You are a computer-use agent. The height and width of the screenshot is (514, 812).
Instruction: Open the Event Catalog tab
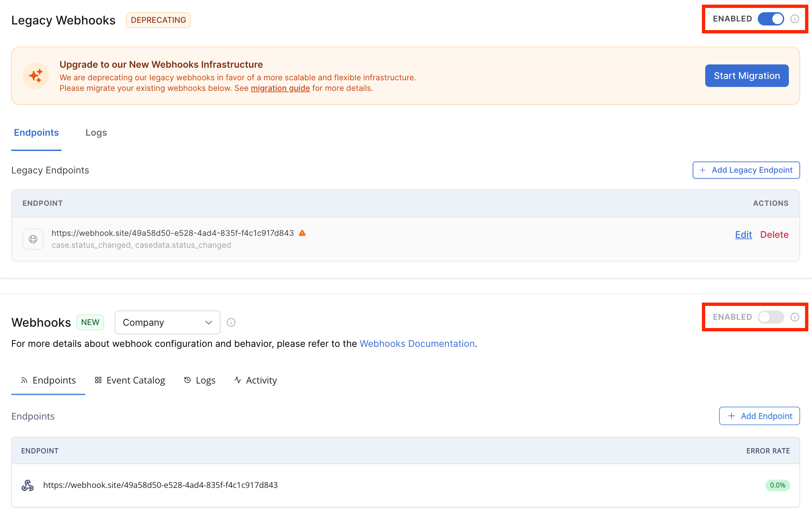coord(130,380)
